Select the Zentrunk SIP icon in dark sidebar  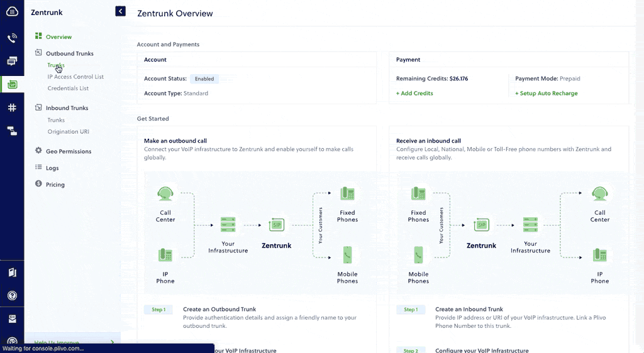(x=13, y=84)
